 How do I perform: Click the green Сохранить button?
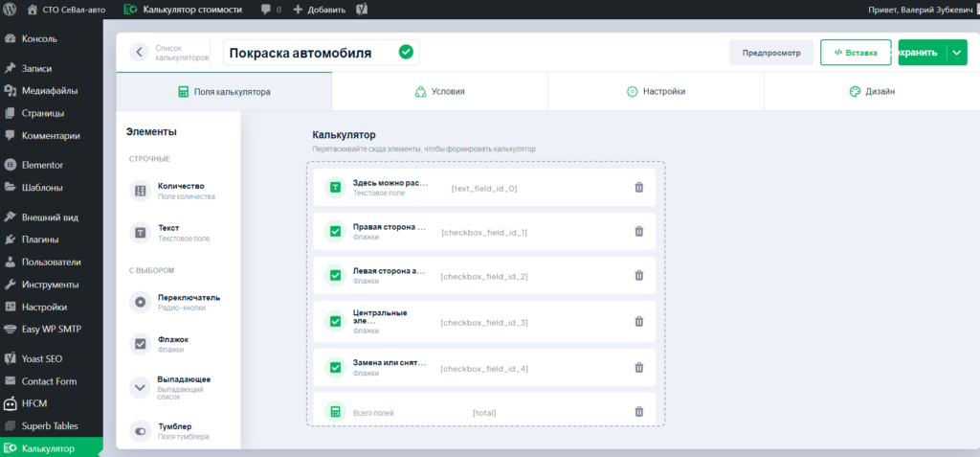(x=922, y=53)
